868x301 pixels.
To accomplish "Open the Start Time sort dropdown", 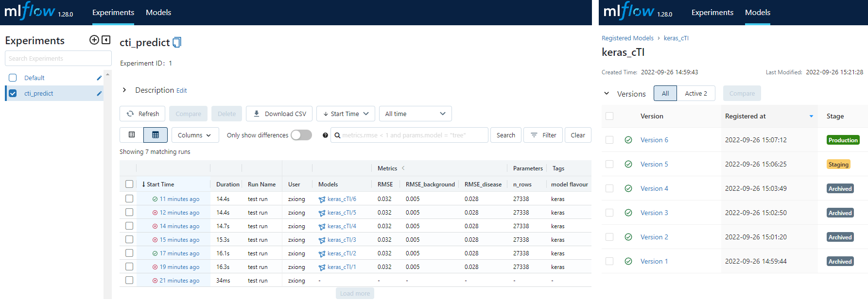I will point(346,114).
